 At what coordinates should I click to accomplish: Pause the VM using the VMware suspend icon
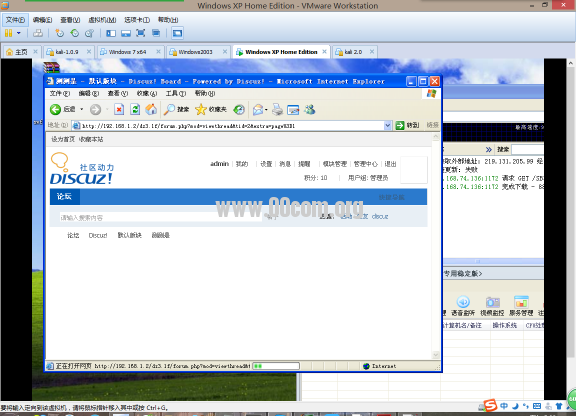coord(8,33)
